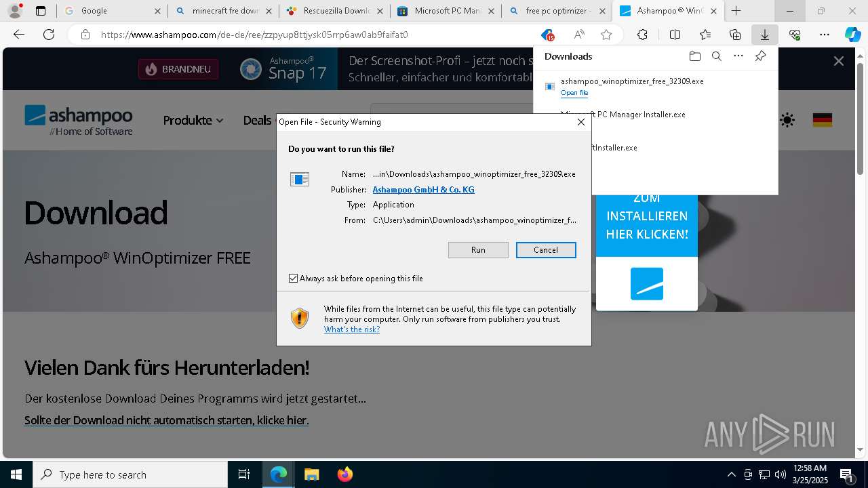Click the search icon in Downloads panel
This screenshot has height=488, width=868.
click(716, 56)
